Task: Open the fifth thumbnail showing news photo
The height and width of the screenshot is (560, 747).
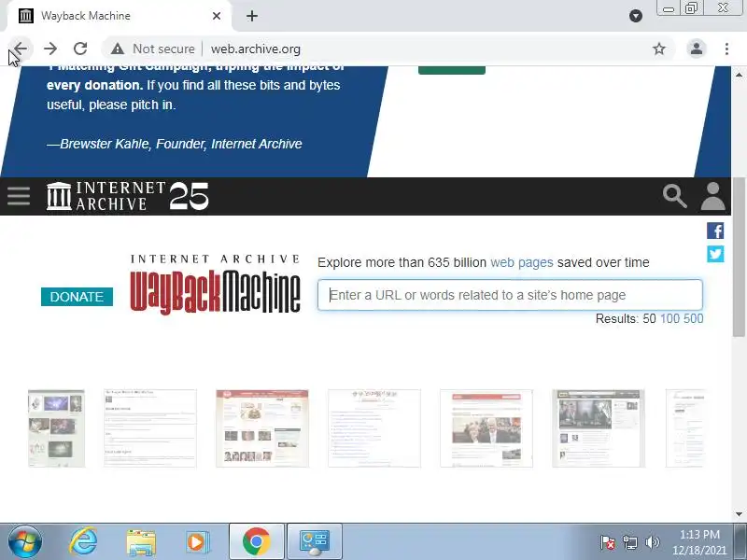Action: tap(486, 428)
